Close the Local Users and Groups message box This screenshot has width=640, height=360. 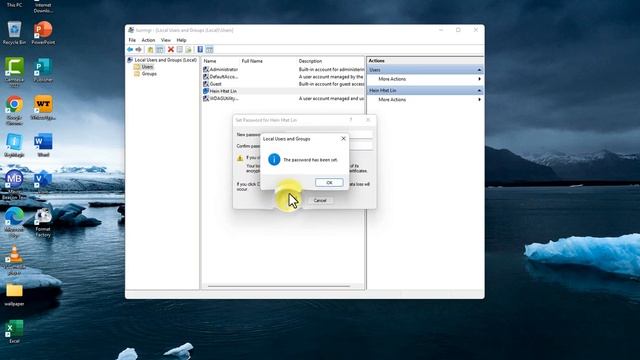(x=343, y=139)
